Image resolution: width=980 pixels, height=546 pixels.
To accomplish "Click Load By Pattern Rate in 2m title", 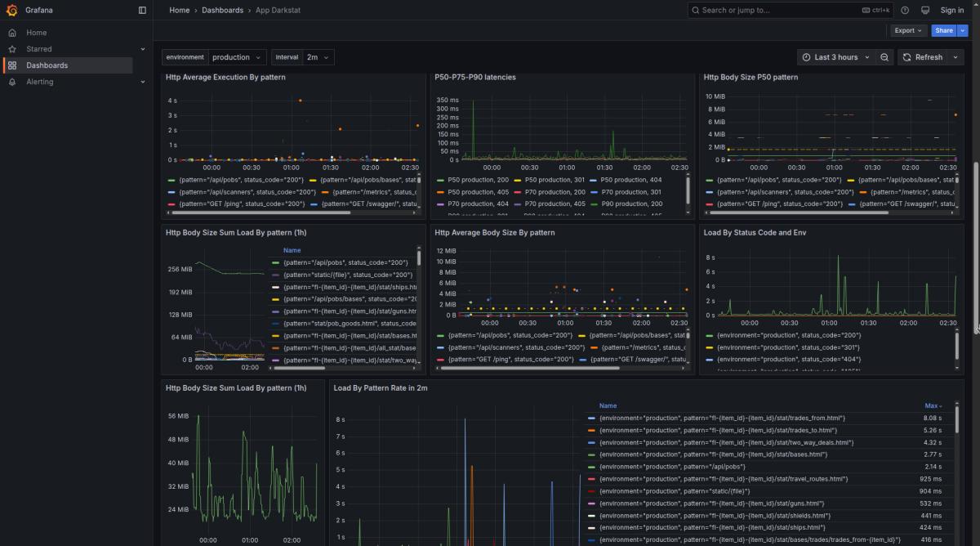I will (380, 387).
